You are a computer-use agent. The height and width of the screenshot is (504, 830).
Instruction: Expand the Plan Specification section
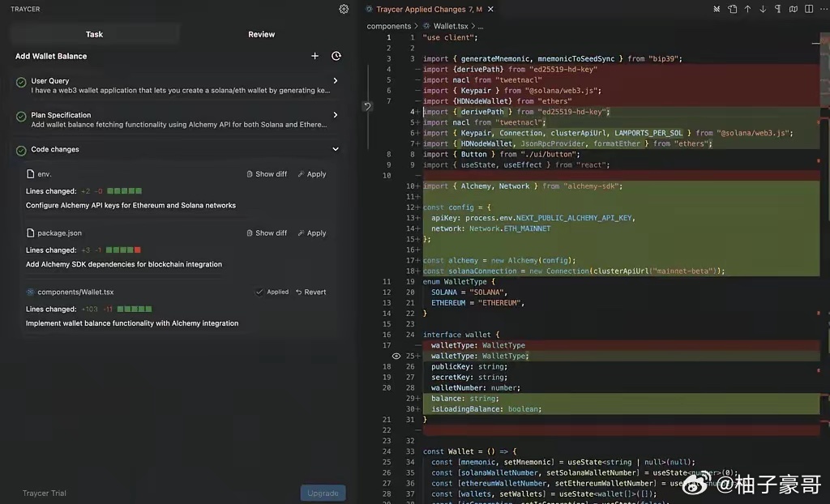point(335,115)
